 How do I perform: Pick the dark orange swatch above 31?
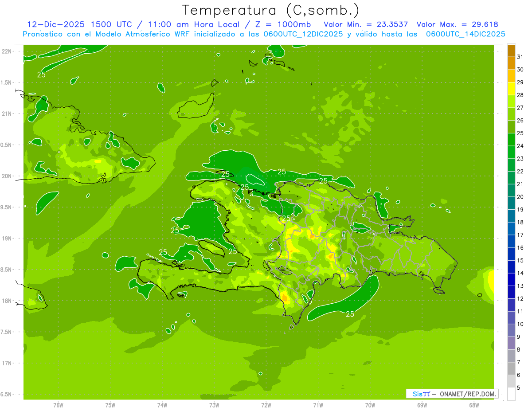(511, 51)
